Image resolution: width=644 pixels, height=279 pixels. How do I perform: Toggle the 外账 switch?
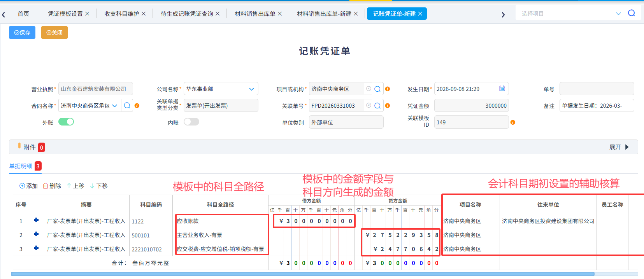pyautogui.click(x=66, y=122)
